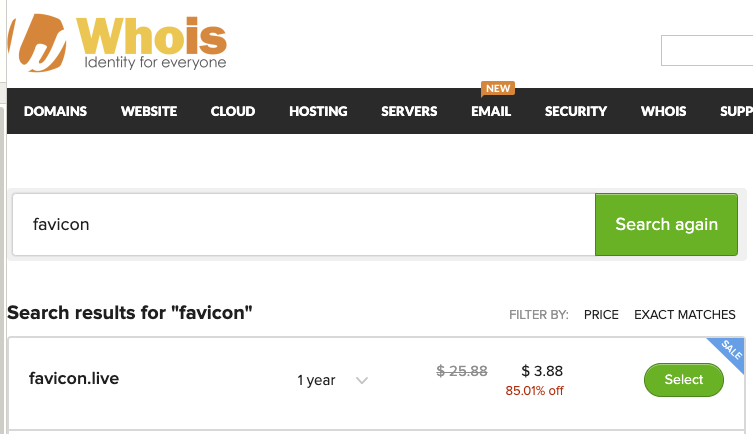The width and height of the screenshot is (753, 434).
Task: Click the NEW badge above Email
Action: click(x=496, y=88)
